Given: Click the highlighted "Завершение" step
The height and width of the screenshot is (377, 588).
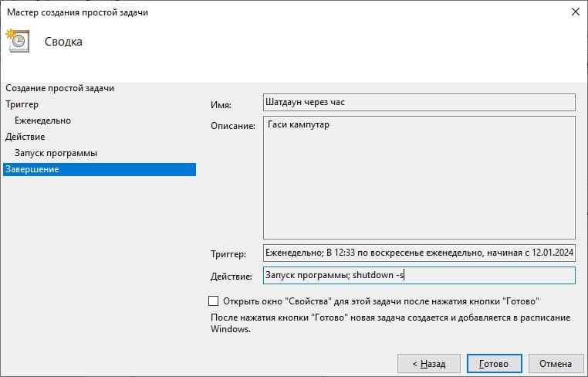Looking at the screenshot, I should 100,169.
